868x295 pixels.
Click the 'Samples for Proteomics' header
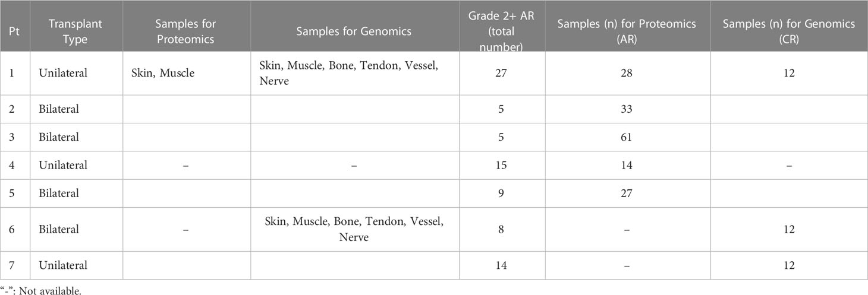pos(186,31)
